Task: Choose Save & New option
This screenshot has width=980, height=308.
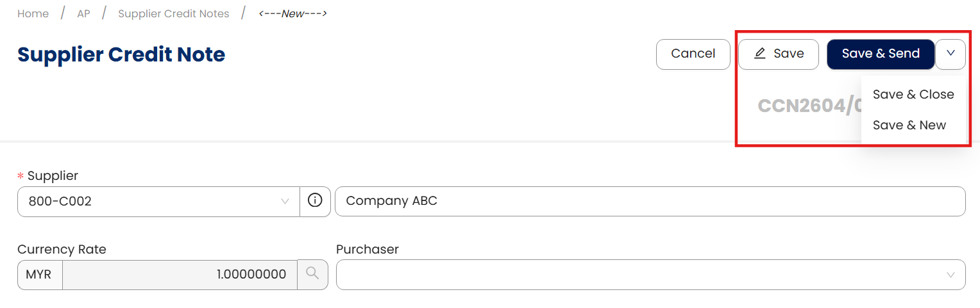Action: pos(909,125)
